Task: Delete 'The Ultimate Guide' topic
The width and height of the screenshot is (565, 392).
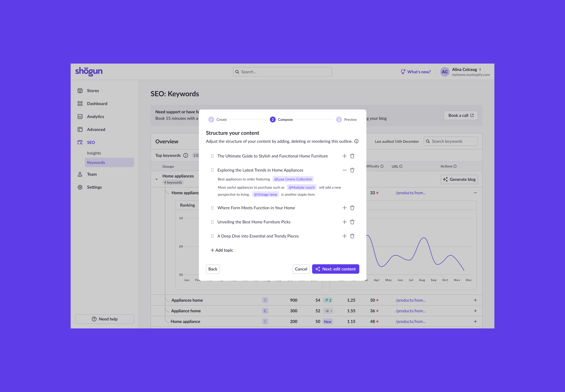Action: (x=352, y=156)
